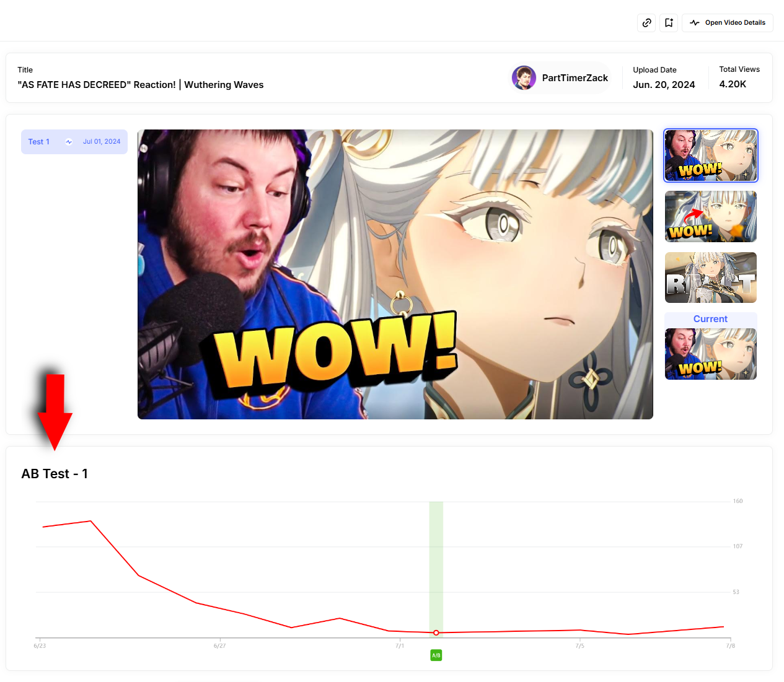Select second thumbnail with red arrow
Screen dimensions: 784x682
711,216
